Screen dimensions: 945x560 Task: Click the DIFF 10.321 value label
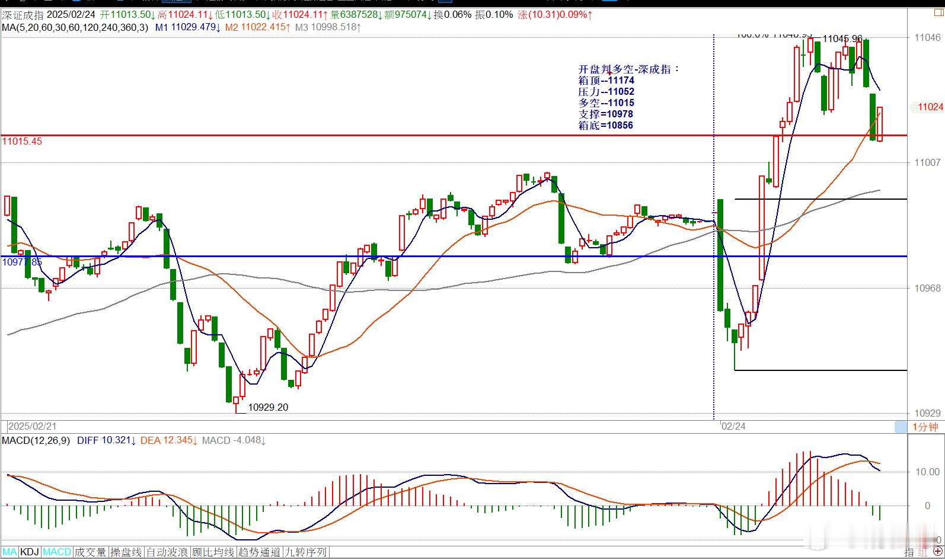tap(107, 440)
